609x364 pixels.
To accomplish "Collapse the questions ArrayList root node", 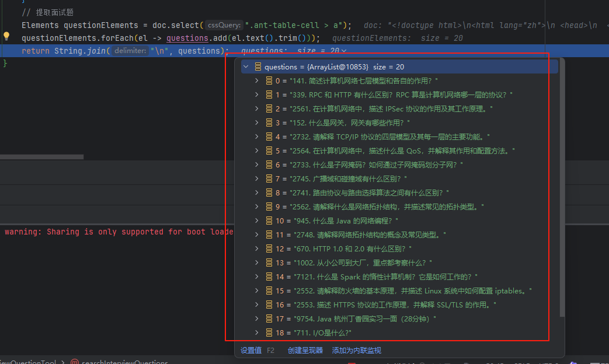I will [x=246, y=66].
